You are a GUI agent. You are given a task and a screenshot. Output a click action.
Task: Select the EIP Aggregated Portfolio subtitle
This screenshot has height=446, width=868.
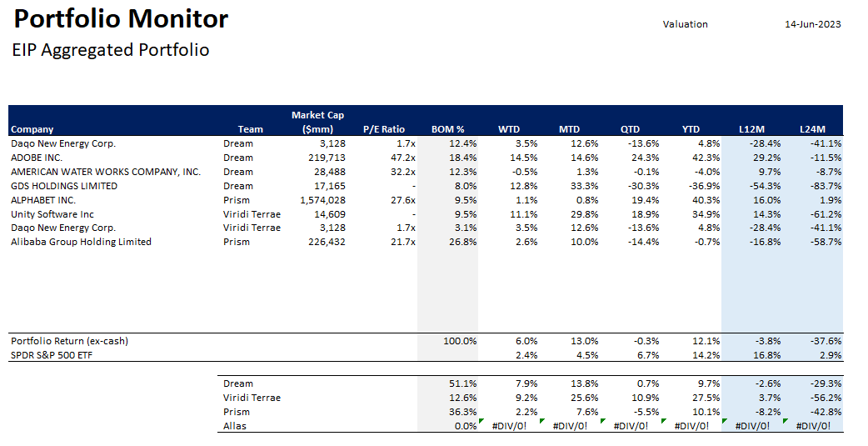pos(111,50)
